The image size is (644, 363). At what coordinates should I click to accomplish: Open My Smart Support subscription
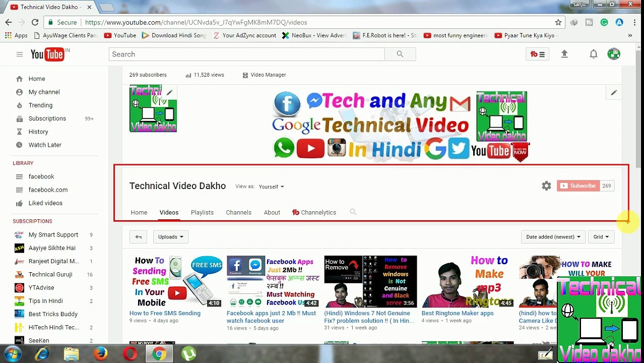tap(54, 235)
